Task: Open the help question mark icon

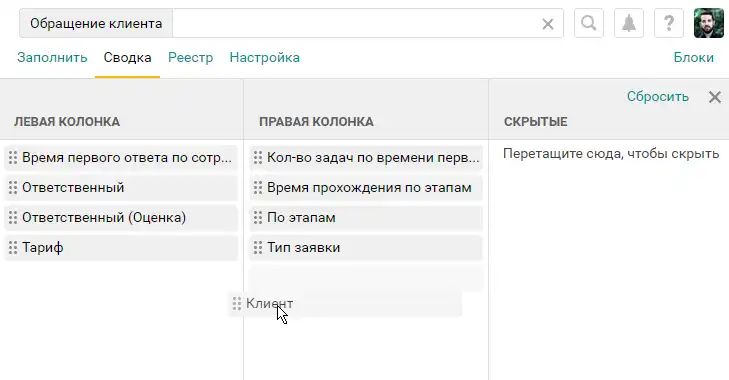Action: [x=669, y=23]
